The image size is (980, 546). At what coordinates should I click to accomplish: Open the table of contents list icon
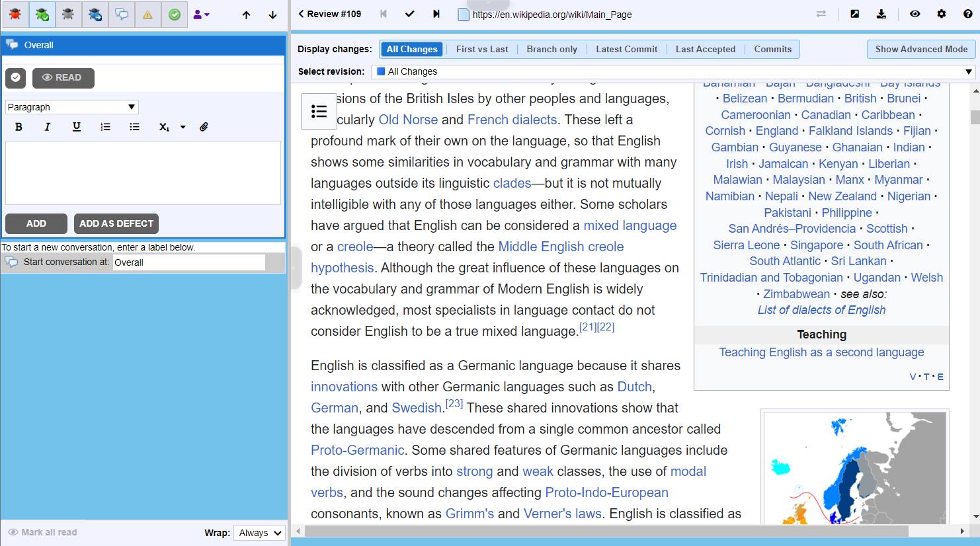(319, 111)
